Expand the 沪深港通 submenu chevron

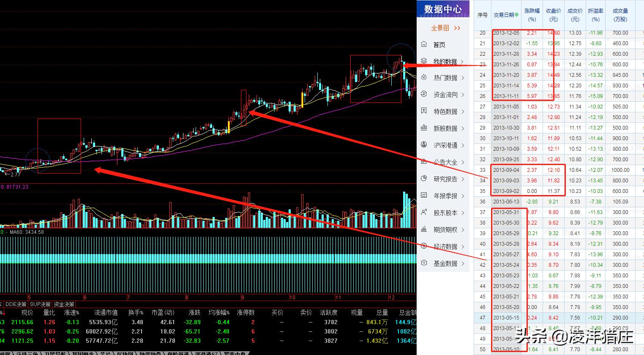[x=462, y=146]
